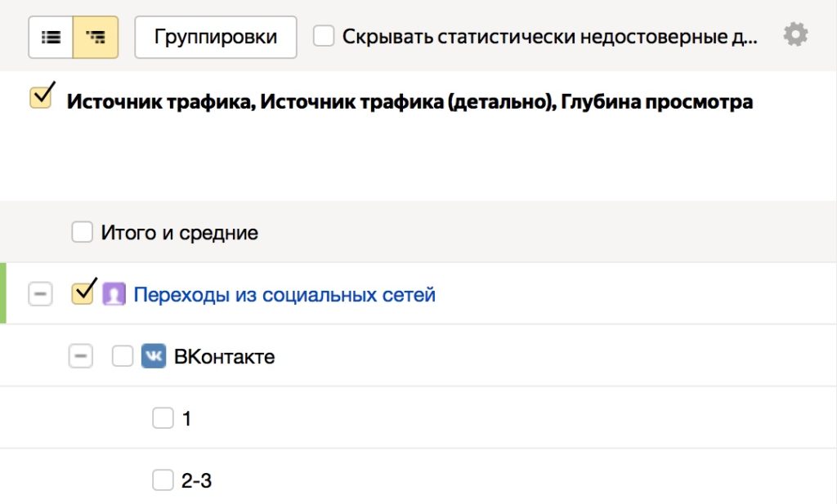This screenshot has height=504, width=837.
Task: Check the 2-3 depth row checkbox
Action: (x=163, y=480)
